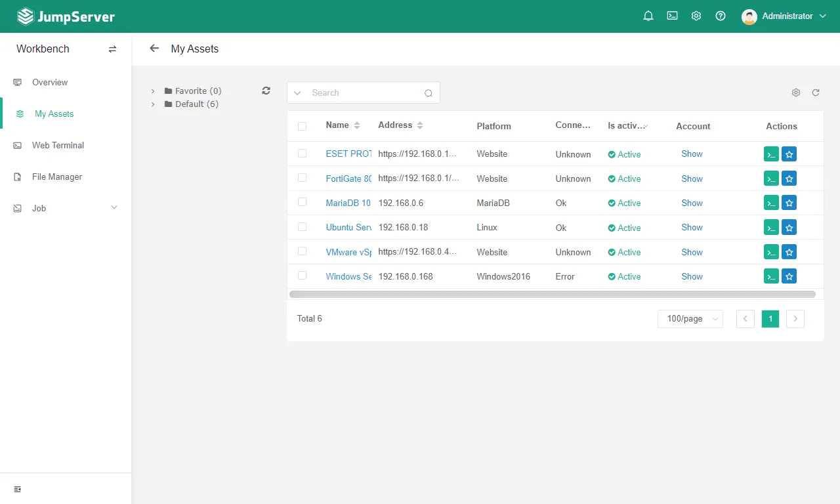Screen dimensions: 840x504
Task: Favorite the Windows Server asset
Action: point(789,276)
